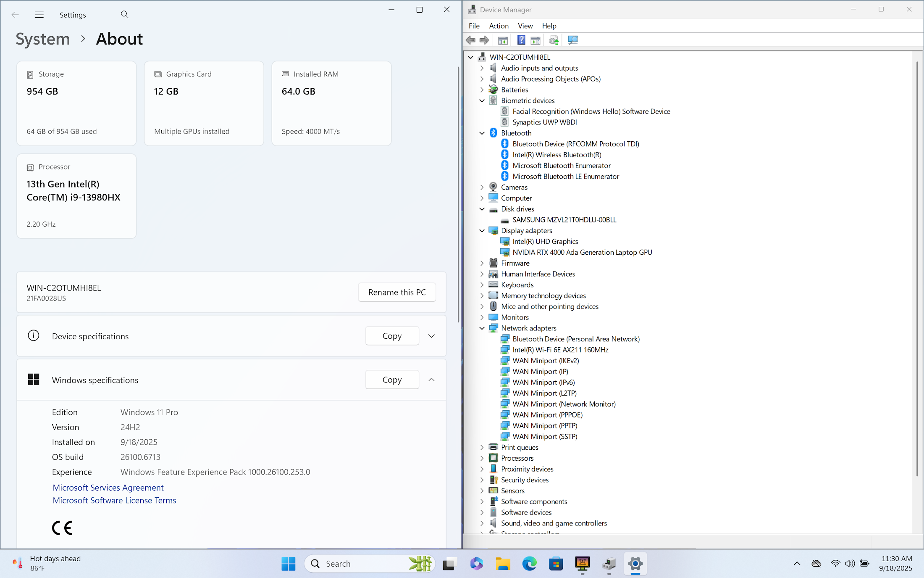Collapse the Network adapters node

(482, 328)
